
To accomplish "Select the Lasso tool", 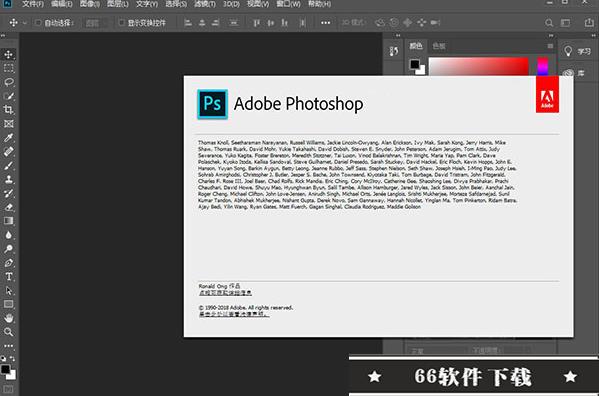I will pos(8,82).
